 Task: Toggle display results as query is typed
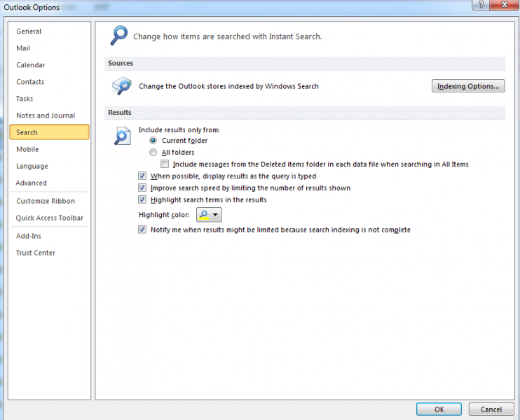(x=143, y=176)
